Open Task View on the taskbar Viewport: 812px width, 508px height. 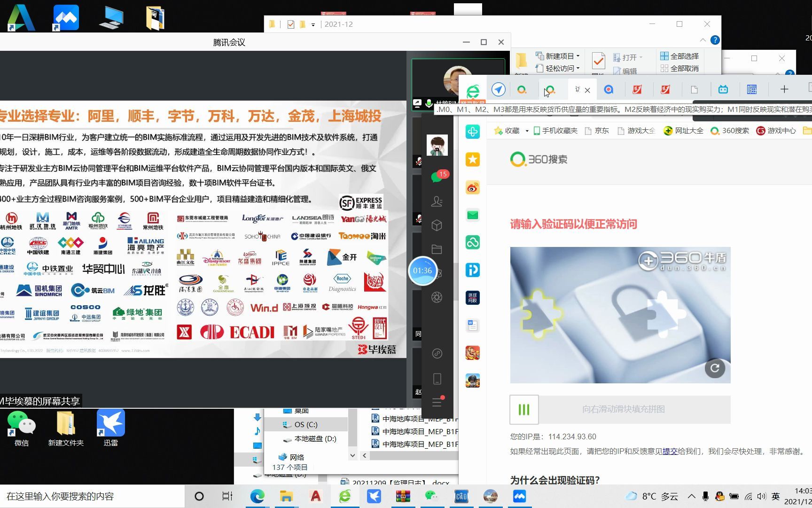pos(227,496)
